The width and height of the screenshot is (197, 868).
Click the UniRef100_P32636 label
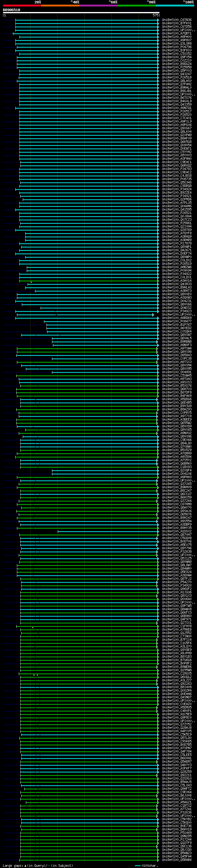coord(176,812)
